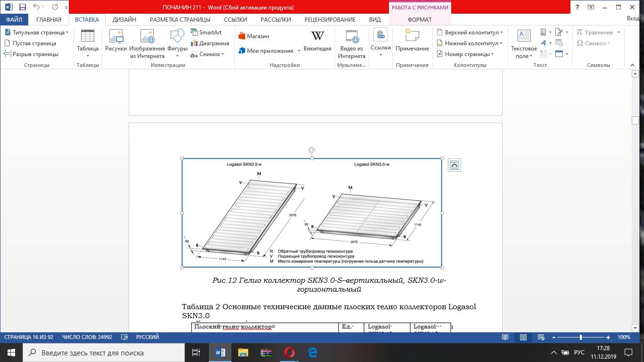The width and height of the screenshot is (644, 362).
Task: Click the rotation handle above the picture
Action: [x=312, y=150]
